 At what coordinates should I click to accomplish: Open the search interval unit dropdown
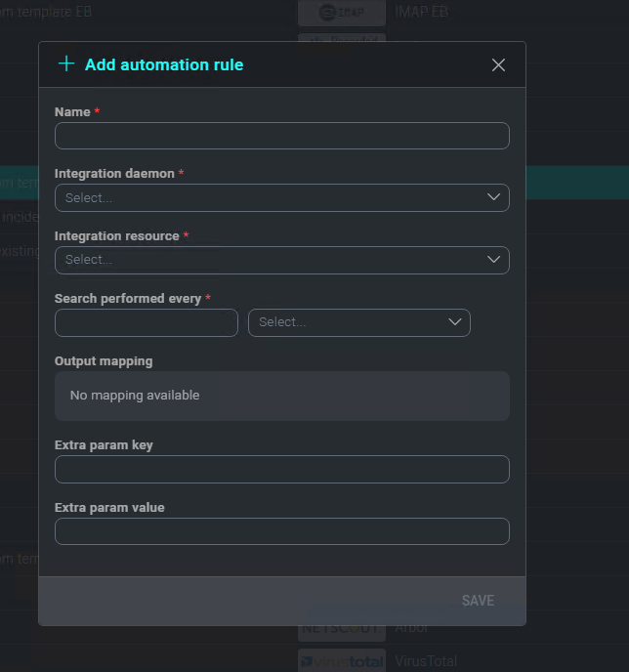point(347,322)
